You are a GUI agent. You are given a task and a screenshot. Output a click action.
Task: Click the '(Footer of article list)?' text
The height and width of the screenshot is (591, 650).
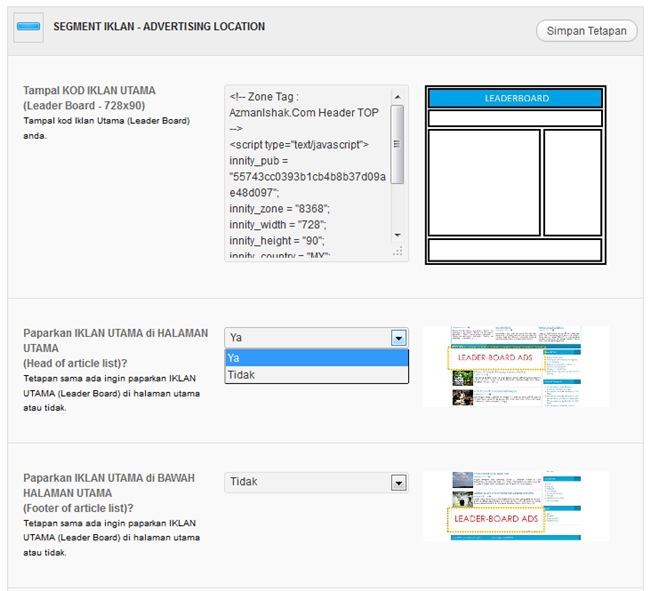pyautogui.click(x=78, y=508)
